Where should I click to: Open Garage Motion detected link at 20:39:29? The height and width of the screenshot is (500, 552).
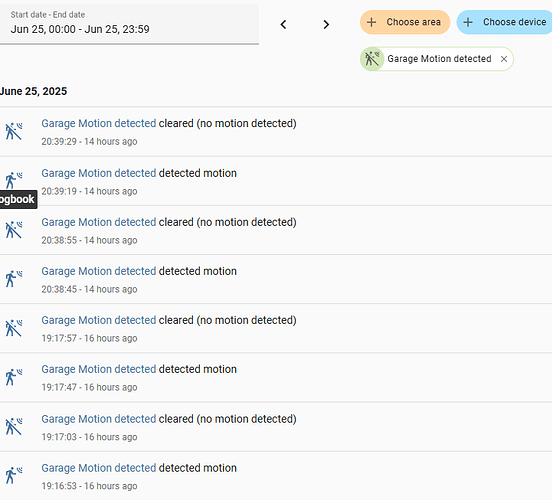(x=99, y=123)
